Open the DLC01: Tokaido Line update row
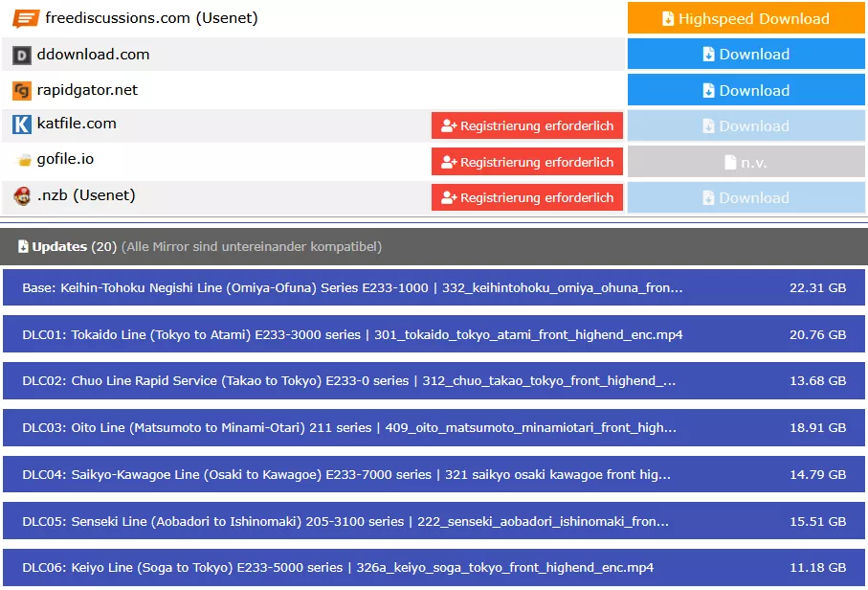The height and width of the screenshot is (590, 868). [x=434, y=334]
